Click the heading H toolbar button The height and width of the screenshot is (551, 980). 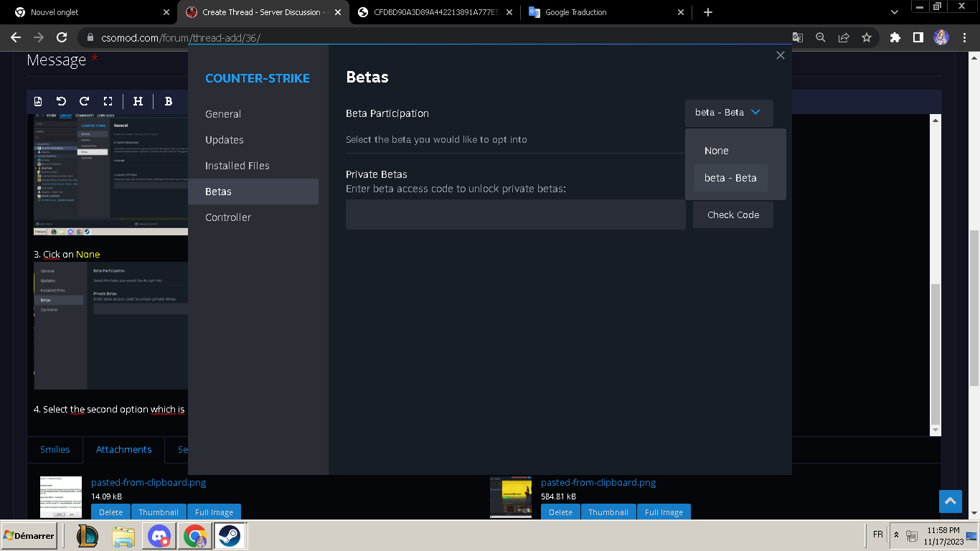(x=138, y=101)
